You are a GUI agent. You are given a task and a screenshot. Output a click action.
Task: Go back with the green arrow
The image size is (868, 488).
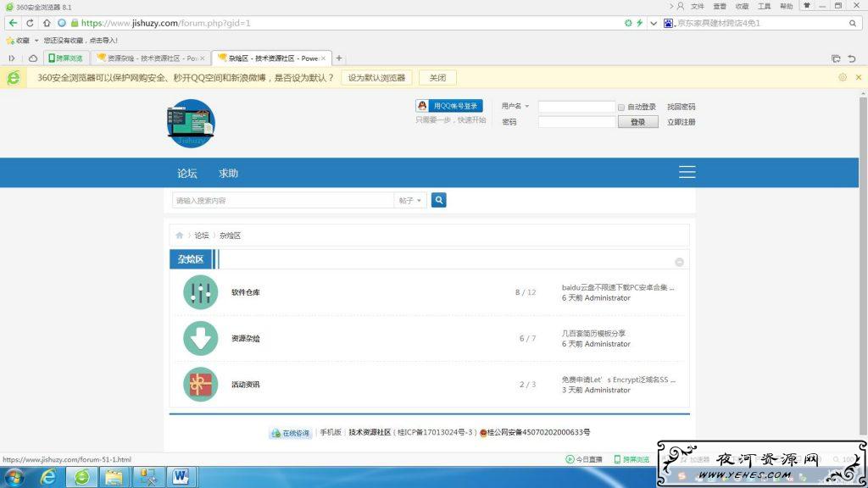[x=14, y=23]
